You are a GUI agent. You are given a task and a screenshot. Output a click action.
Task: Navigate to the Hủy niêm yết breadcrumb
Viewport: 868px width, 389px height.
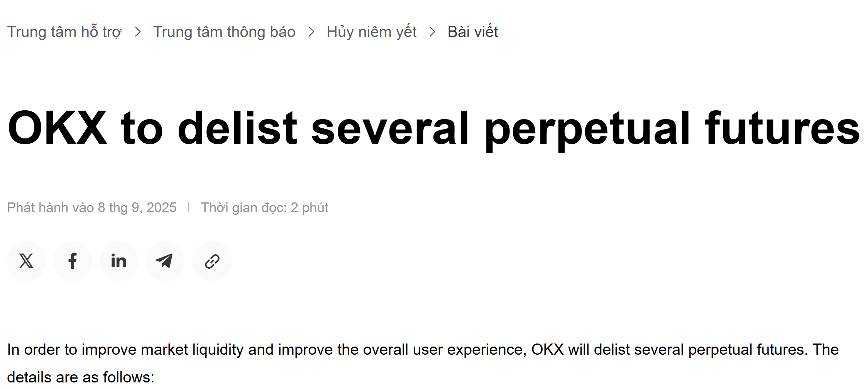coord(371,32)
